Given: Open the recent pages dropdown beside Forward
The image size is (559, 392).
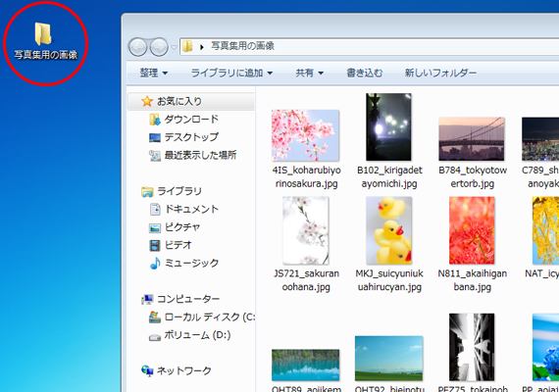Looking at the screenshot, I should pyautogui.click(x=174, y=47).
